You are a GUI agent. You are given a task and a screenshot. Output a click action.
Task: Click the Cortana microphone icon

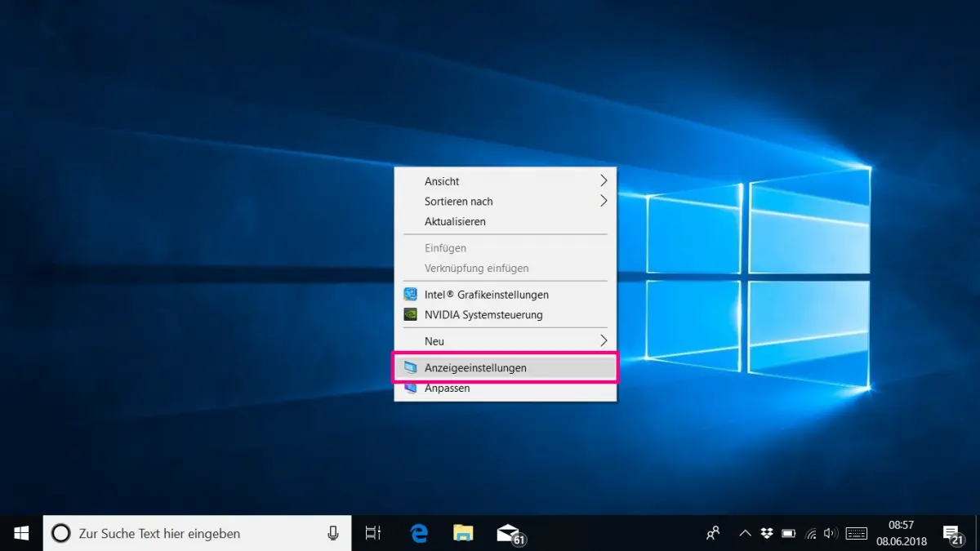333,533
